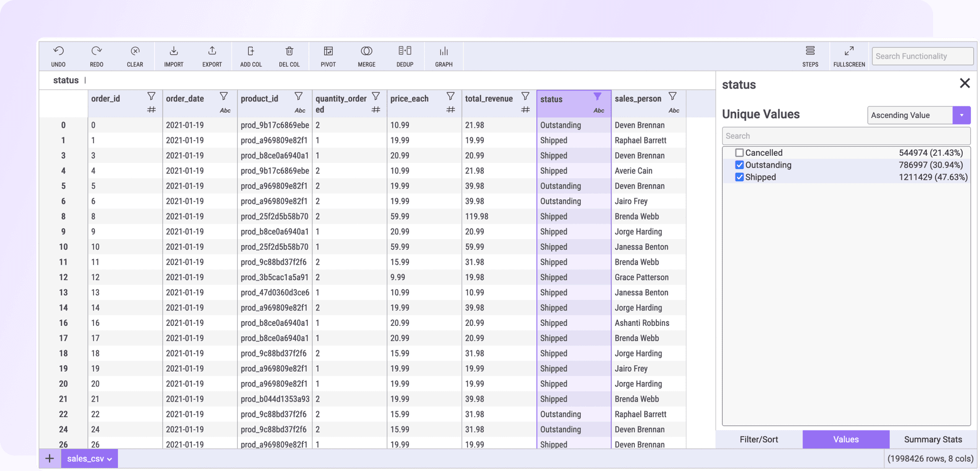Switch to the Filter/Sort tab
The width and height of the screenshot is (980, 471).
pyautogui.click(x=759, y=439)
